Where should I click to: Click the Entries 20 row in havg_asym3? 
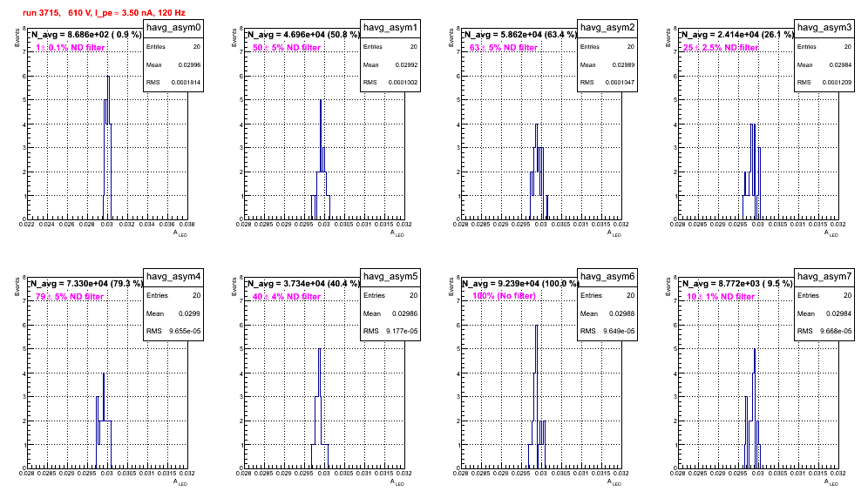[x=824, y=47]
